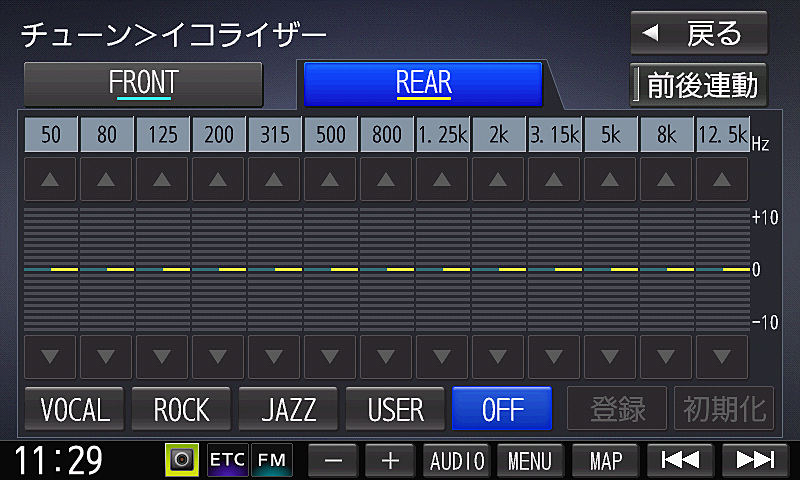Skip to the previous track

(x=680, y=461)
